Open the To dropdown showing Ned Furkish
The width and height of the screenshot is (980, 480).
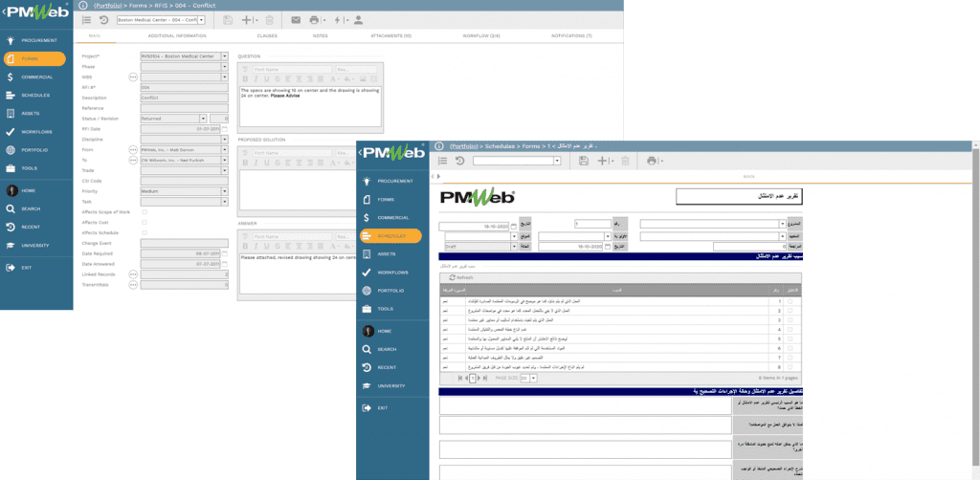click(x=225, y=160)
